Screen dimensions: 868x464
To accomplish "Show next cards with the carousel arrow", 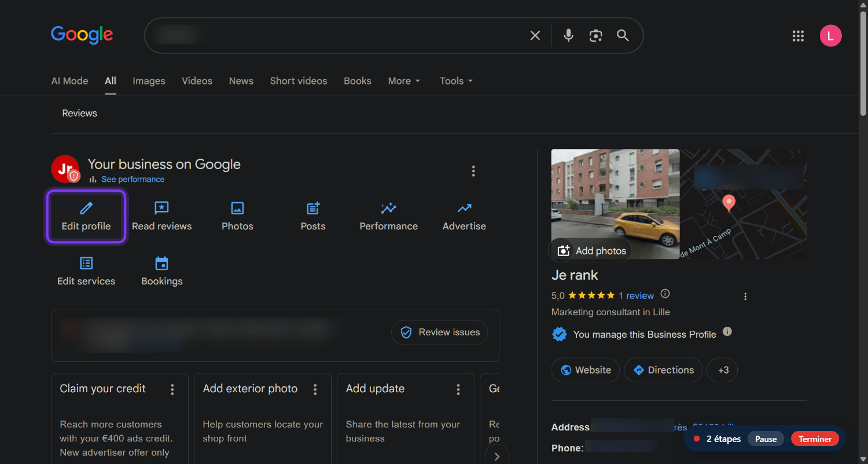I will (496, 456).
